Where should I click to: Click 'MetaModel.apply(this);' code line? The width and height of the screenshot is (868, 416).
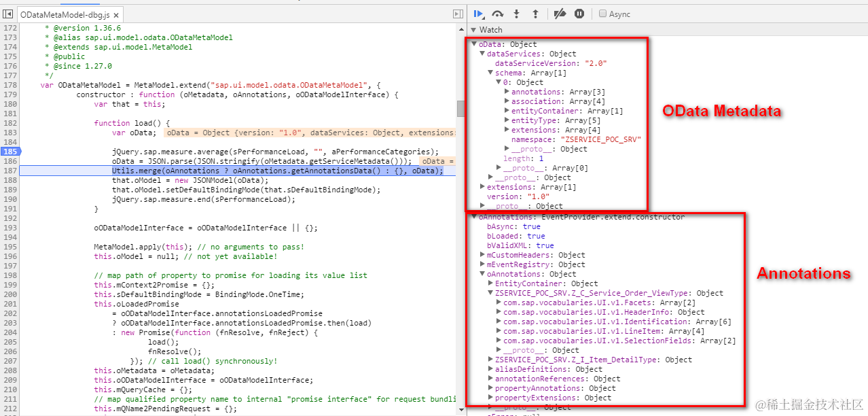(x=198, y=246)
